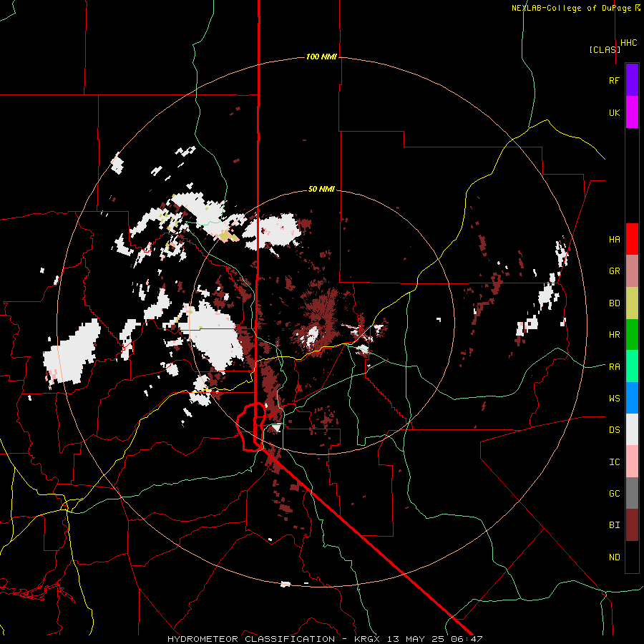The width and height of the screenshot is (644, 644).
Task: Click the RA legend label
Action: [x=614, y=367]
